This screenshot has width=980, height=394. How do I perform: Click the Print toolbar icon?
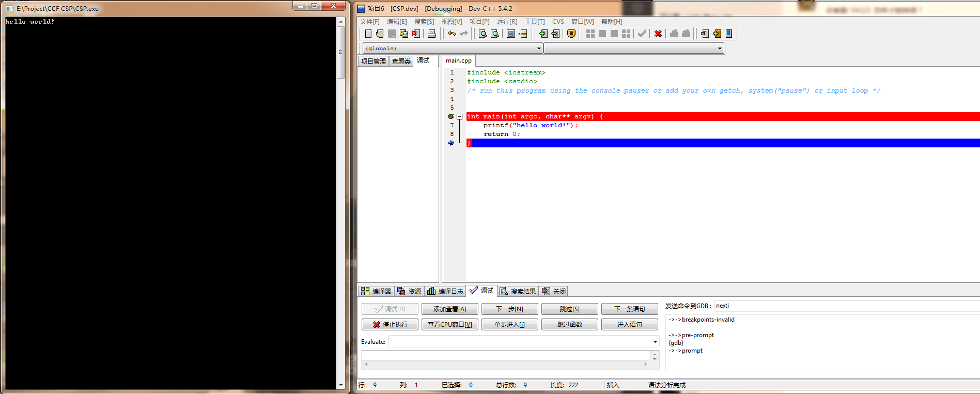tap(432, 34)
